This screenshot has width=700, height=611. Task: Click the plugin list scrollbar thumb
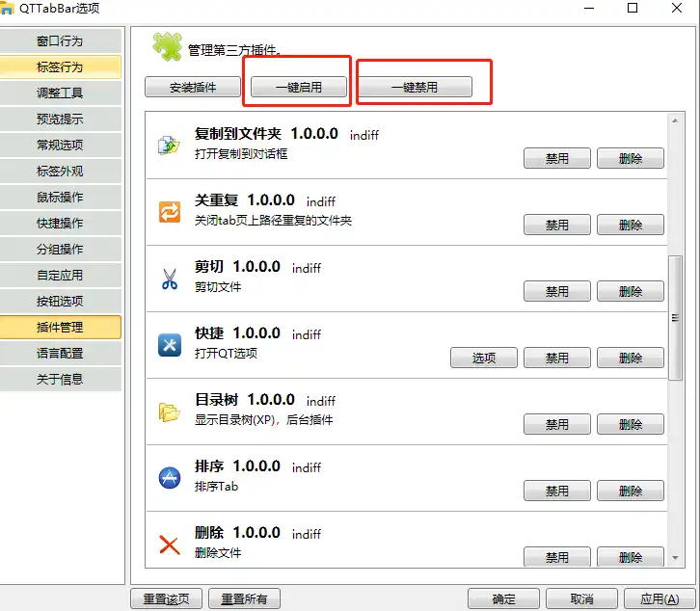point(675,318)
